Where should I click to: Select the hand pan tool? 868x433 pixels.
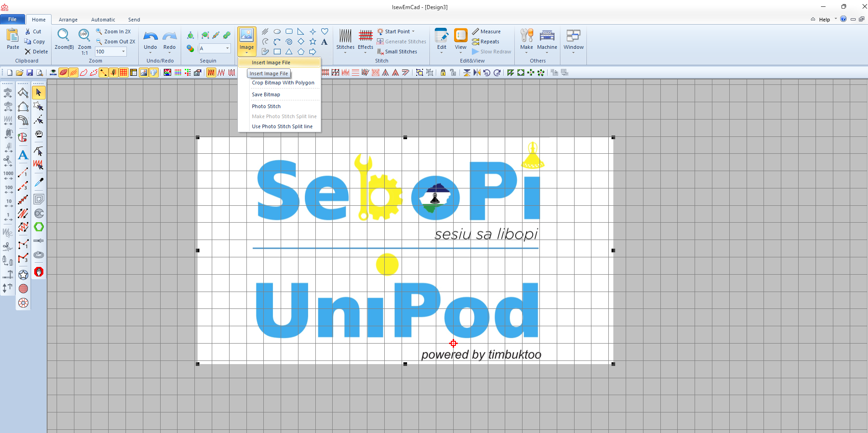(39, 134)
